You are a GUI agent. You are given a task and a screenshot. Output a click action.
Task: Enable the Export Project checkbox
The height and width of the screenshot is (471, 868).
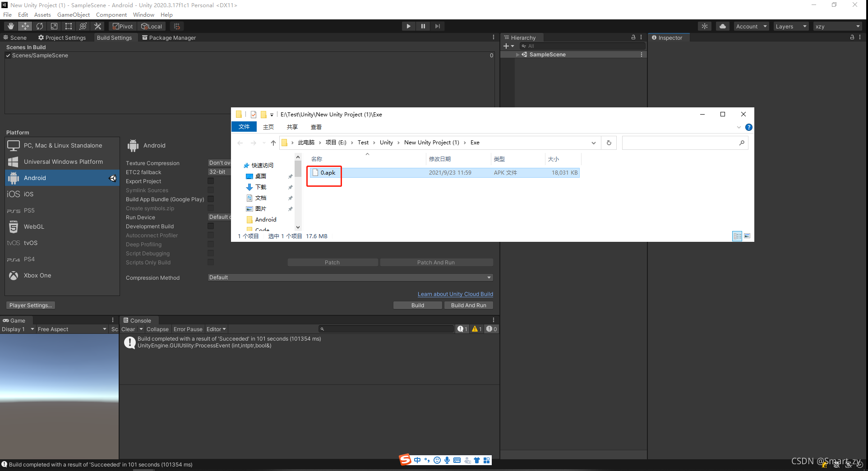[x=211, y=181]
